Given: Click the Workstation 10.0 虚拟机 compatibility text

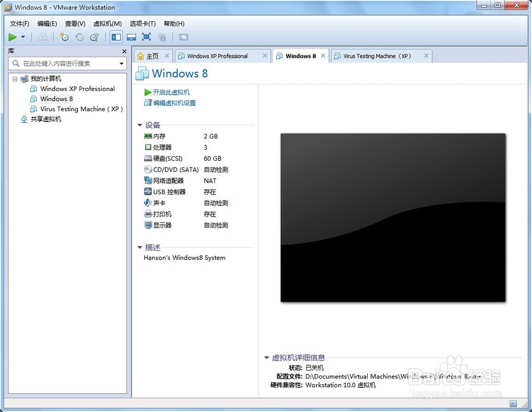Looking at the screenshot, I should click(x=340, y=385).
